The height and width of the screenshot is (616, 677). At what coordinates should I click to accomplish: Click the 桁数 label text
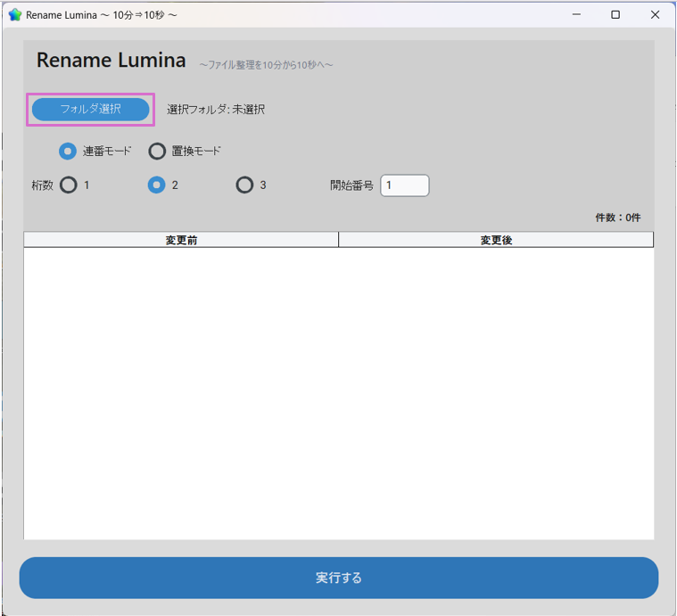(43, 185)
